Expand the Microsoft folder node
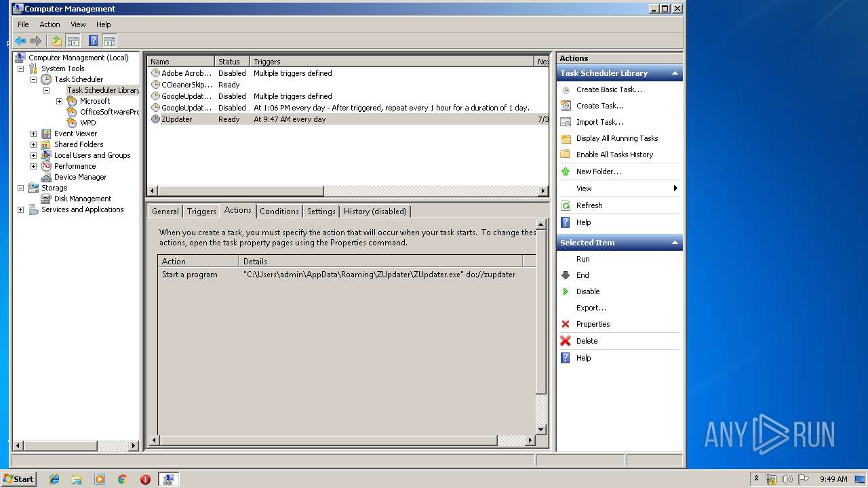Viewport: 868px width, 488px height. pyautogui.click(x=59, y=101)
